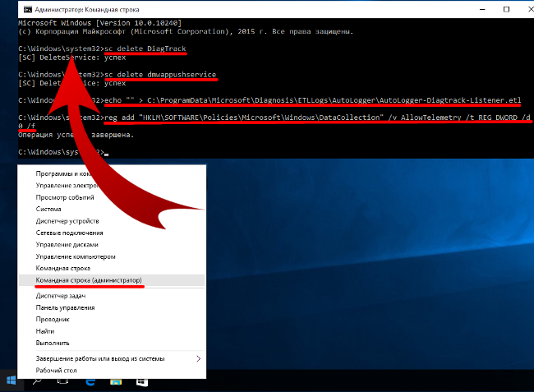
Task: Choose "Сетевые подключения" menu entry
Action: click(x=112, y=233)
